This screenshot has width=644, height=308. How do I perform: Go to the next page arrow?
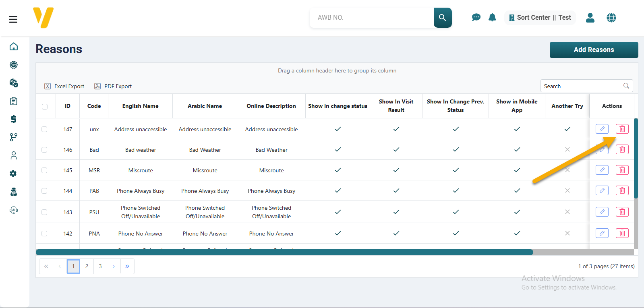tap(114, 266)
